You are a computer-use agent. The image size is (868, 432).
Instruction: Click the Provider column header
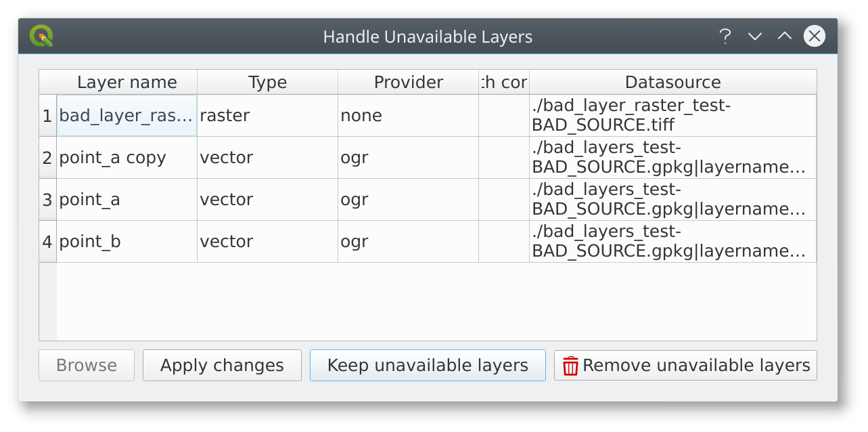coord(408,82)
